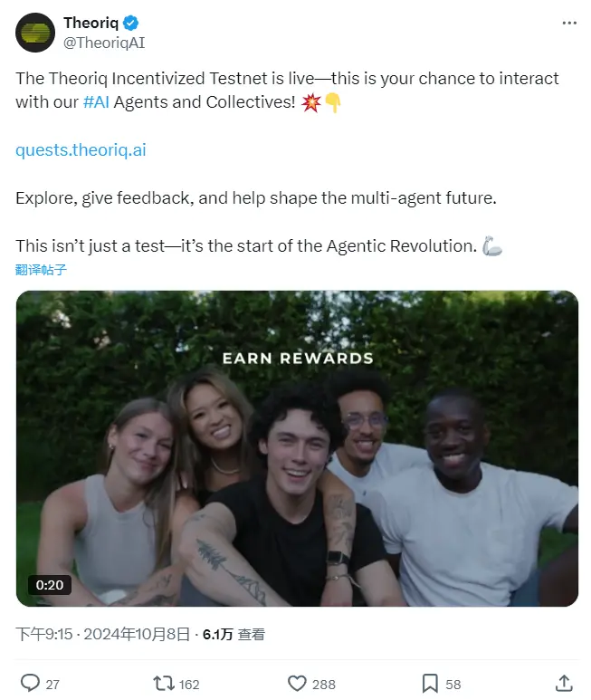Open the Theoriq profile avatar
Screen dimensions: 591x700
pyautogui.click(x=35, y=33)
